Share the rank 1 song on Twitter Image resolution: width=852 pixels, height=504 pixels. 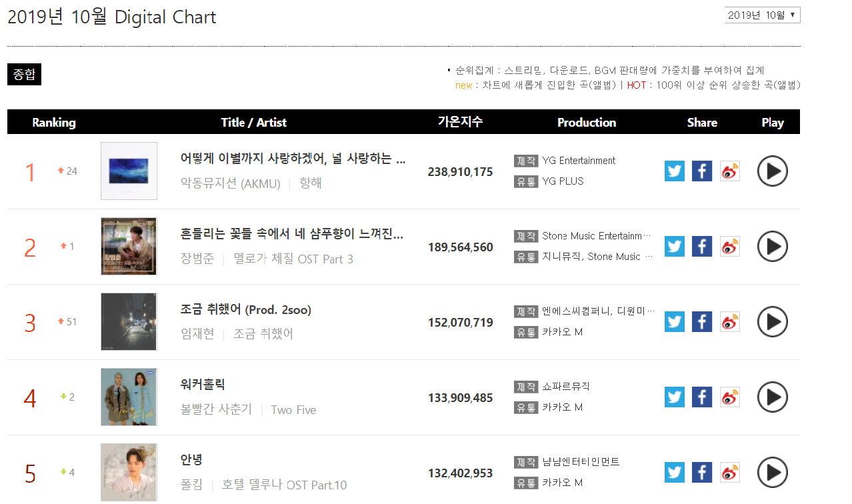675,171
